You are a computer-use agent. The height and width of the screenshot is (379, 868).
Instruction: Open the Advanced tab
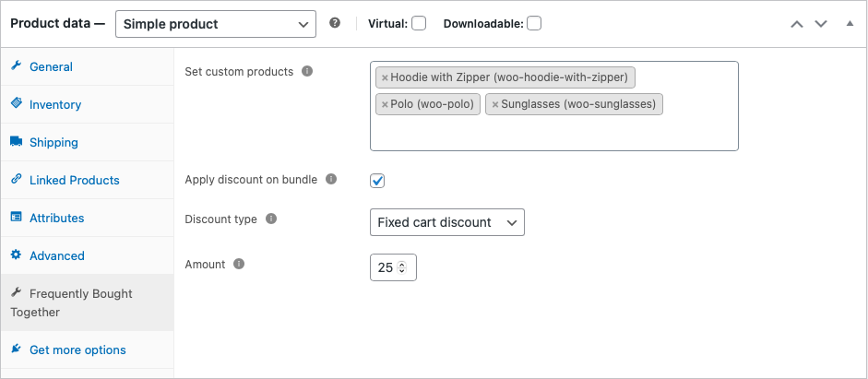click(88, 255)
